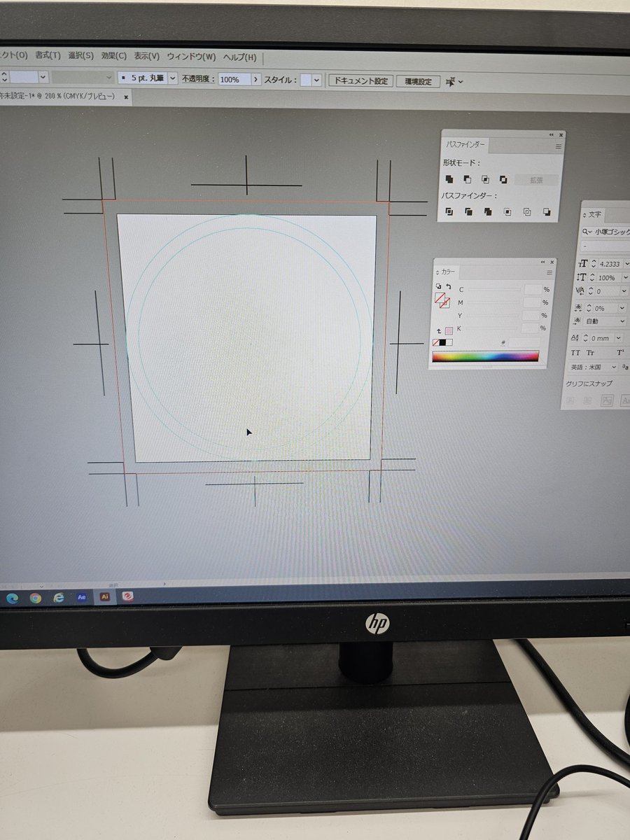Click the ドキュメント設定 button
Viewport: 630px width, 840px height.
(360, 81)
